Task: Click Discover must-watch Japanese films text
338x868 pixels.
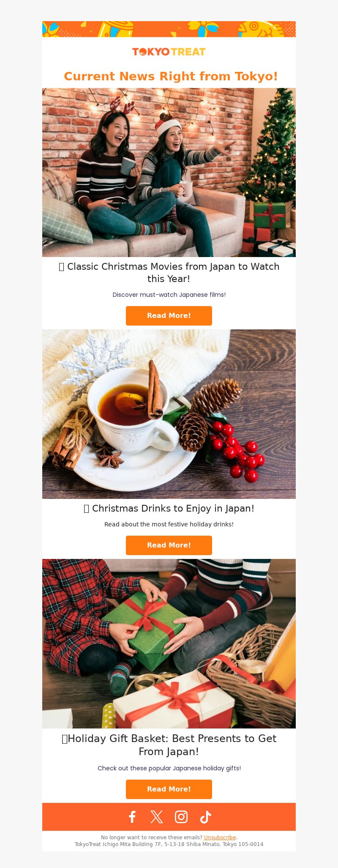Action: tap(169, 295)
